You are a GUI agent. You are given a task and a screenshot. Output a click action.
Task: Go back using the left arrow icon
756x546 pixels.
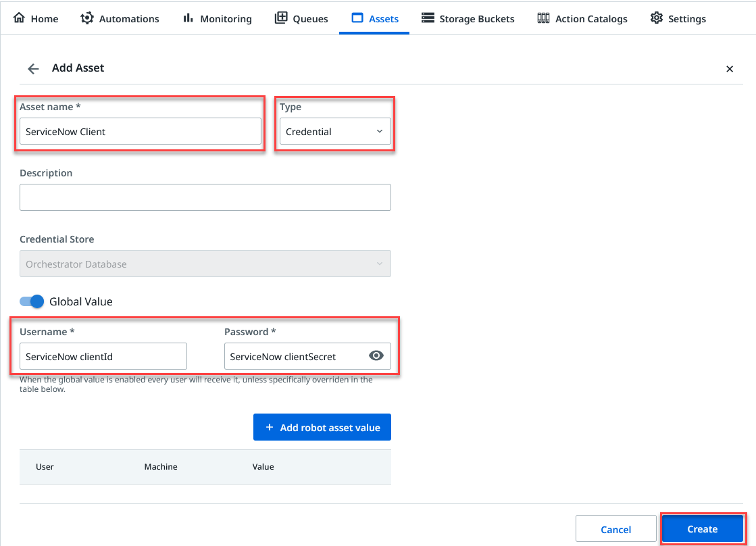[33, 68]
